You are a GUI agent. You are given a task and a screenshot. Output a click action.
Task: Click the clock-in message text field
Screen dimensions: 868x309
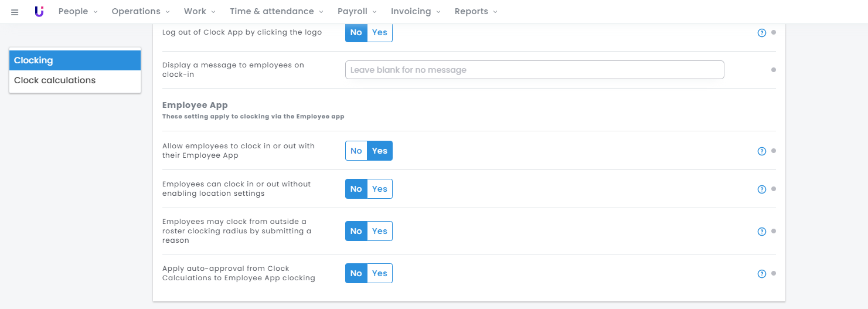534,70
